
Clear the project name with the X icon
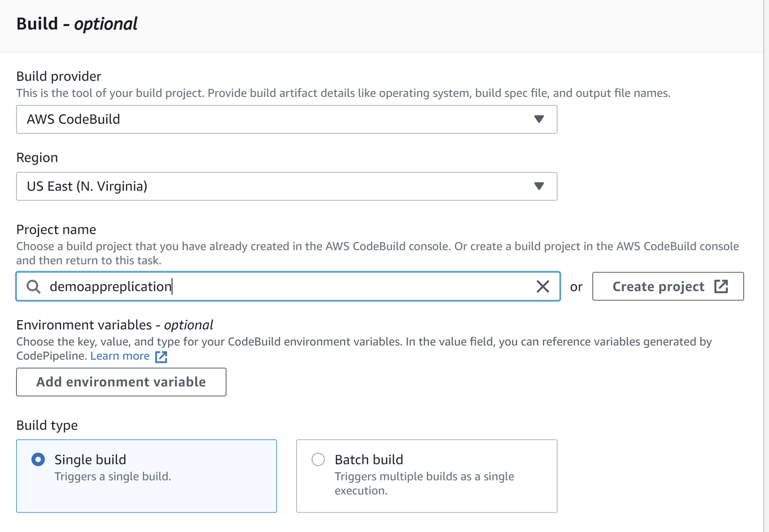click(543, 286)
